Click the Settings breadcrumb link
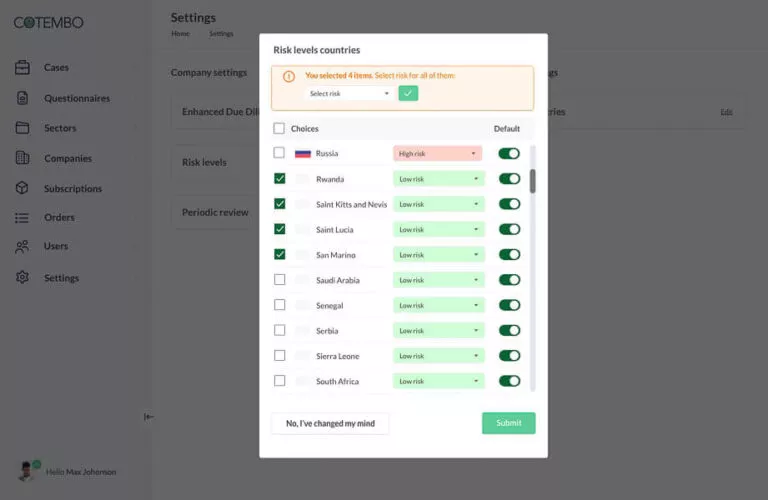The image size is (768, 500). tap(221, 34)
